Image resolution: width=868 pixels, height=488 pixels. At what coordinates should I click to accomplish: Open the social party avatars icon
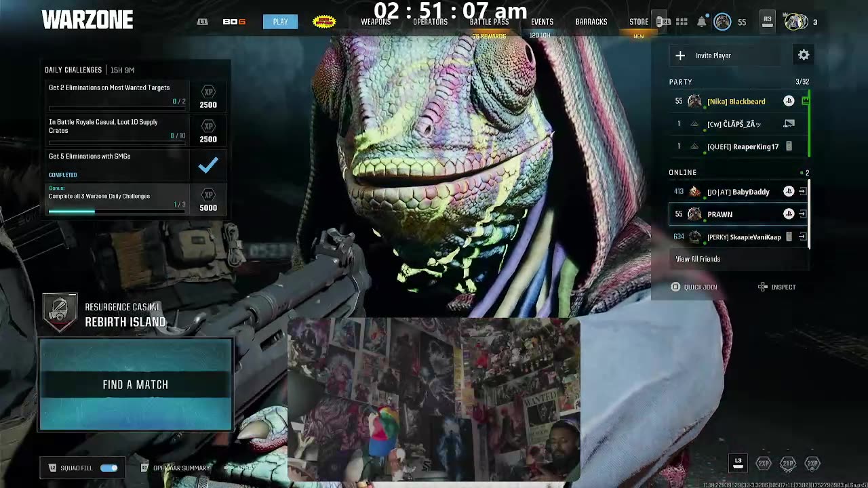795,22
